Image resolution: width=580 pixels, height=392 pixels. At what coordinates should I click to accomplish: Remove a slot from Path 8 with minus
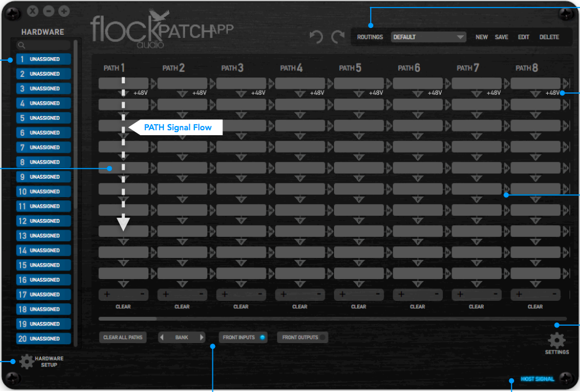[x=554, y=294]
